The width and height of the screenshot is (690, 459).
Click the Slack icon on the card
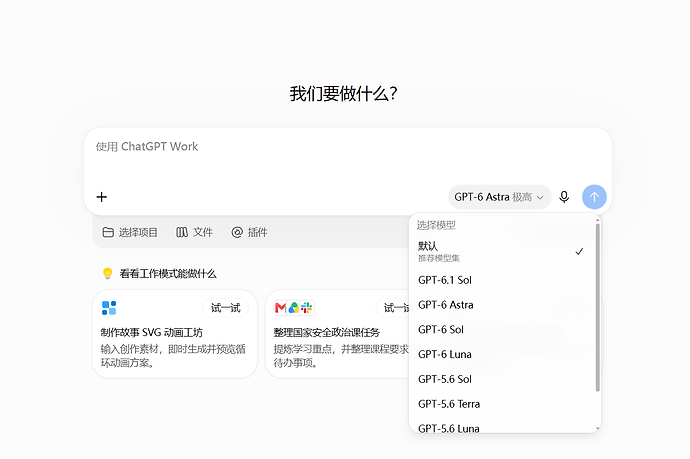[x=307, y=308]
